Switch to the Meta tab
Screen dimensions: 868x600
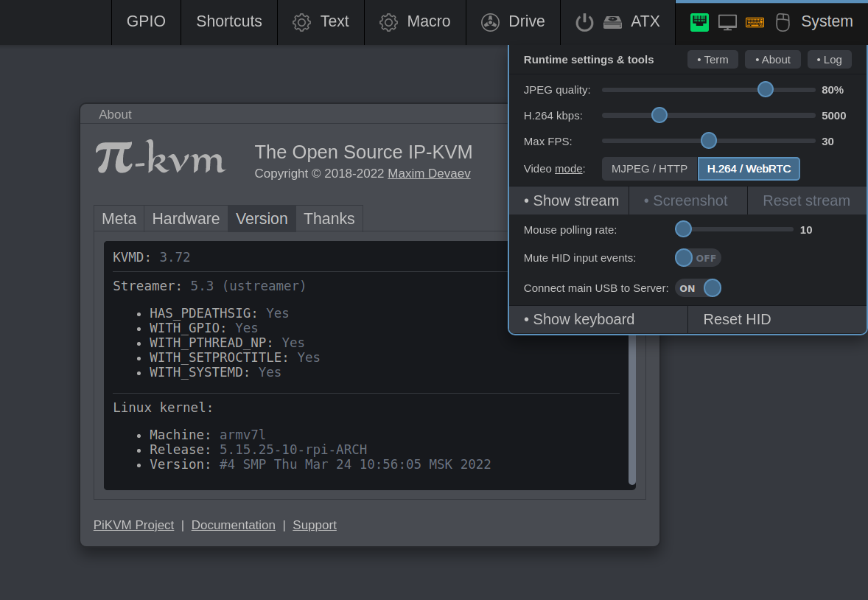coord(119,218)
